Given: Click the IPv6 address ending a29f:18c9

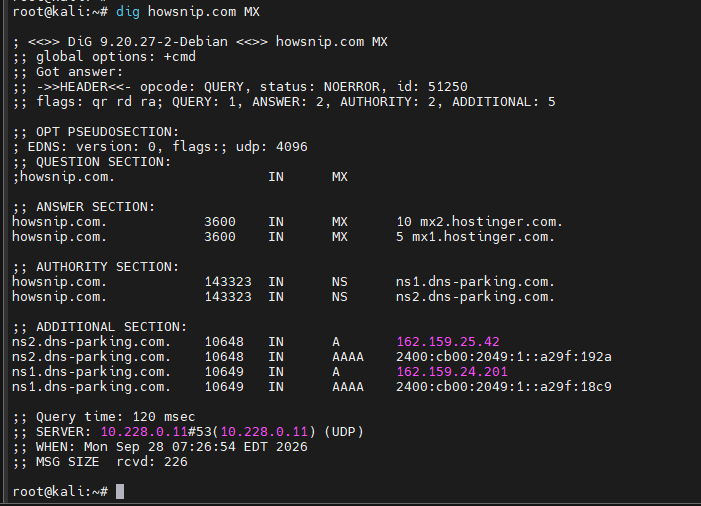Looking at the screenshot, I should [x=504, y=387].
